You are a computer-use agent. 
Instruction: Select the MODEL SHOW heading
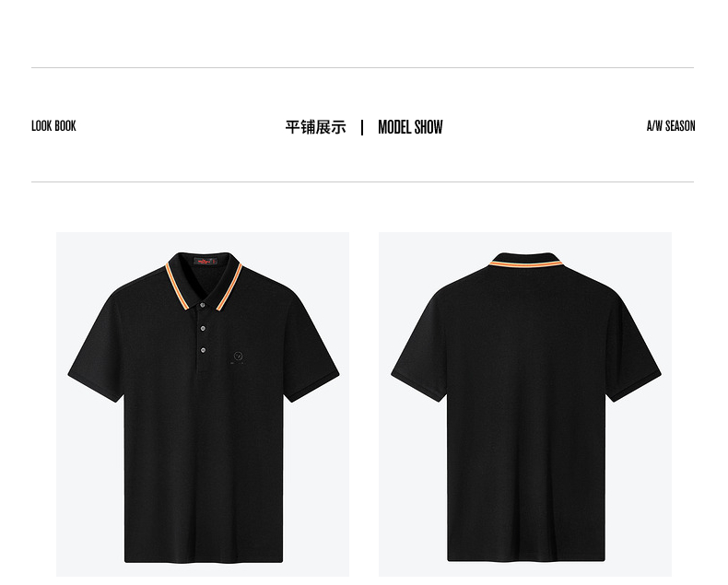410,127
